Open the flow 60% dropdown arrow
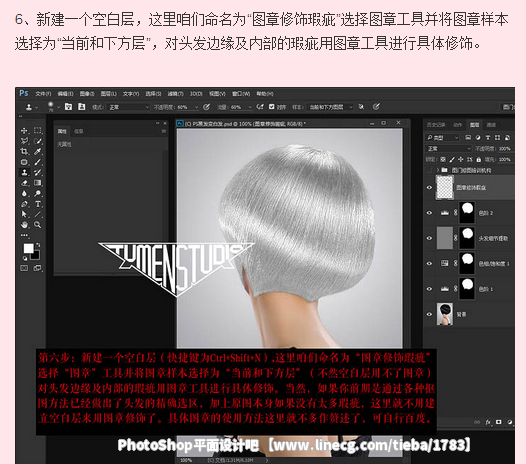This screenshot has width=526, height=464. 250,107
